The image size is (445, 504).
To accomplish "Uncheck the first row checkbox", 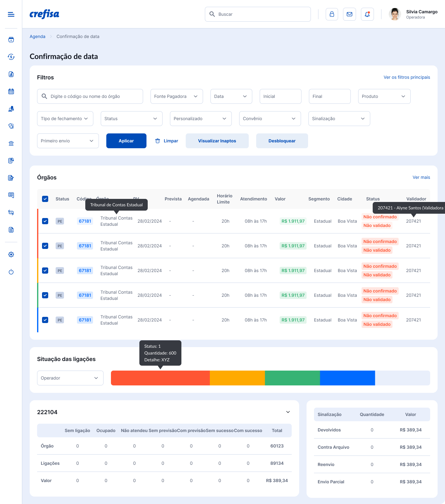I will click(x=45, y=221).
